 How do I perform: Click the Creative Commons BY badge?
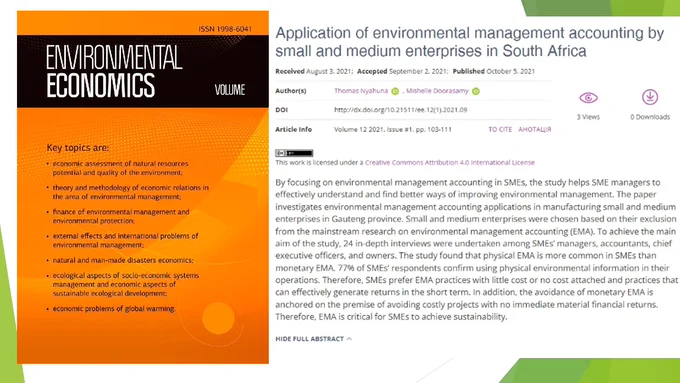294,153
